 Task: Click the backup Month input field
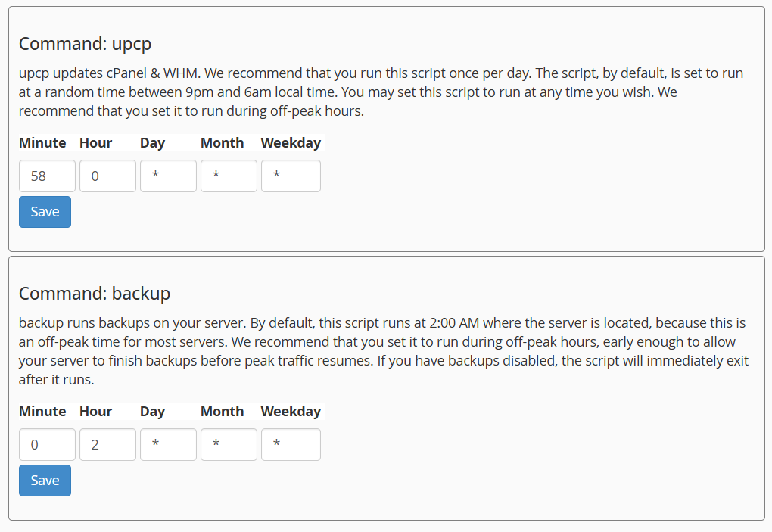pos(229,444)
